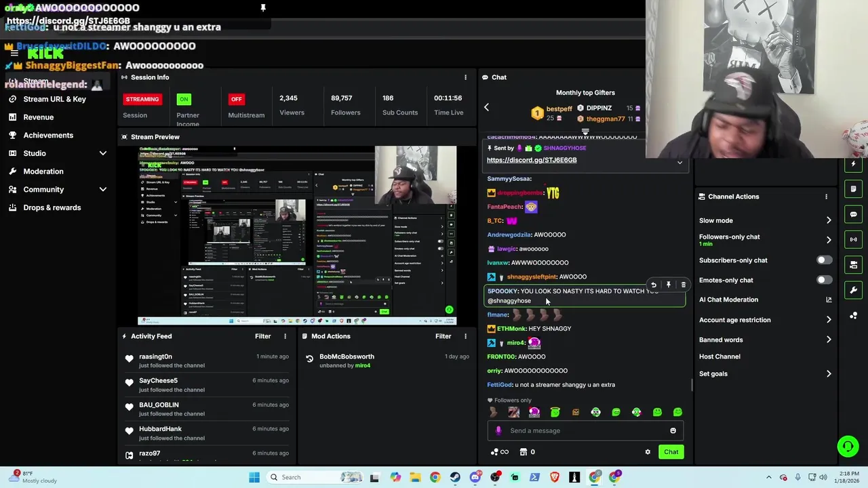Expand Slow mode options

pos(829,220)
